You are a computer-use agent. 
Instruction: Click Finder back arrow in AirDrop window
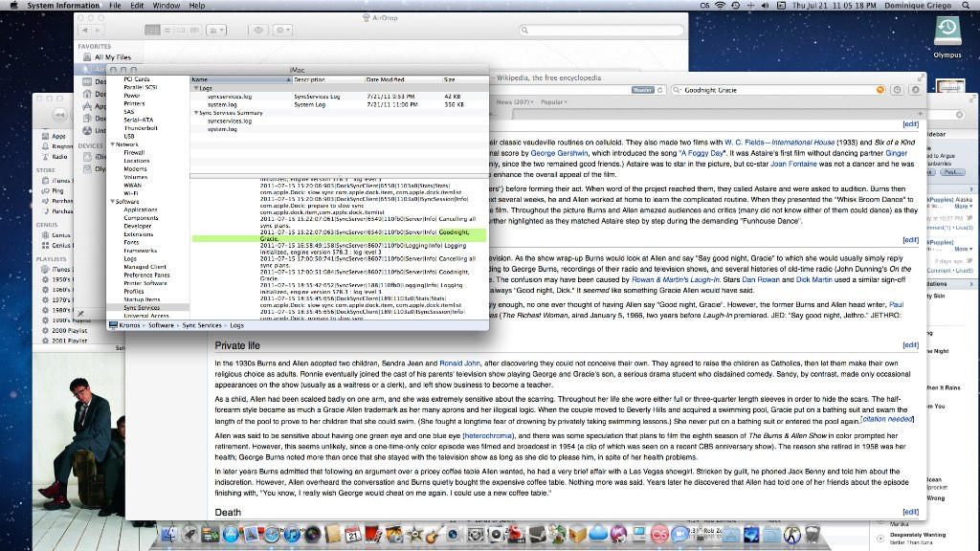[85, 30]
